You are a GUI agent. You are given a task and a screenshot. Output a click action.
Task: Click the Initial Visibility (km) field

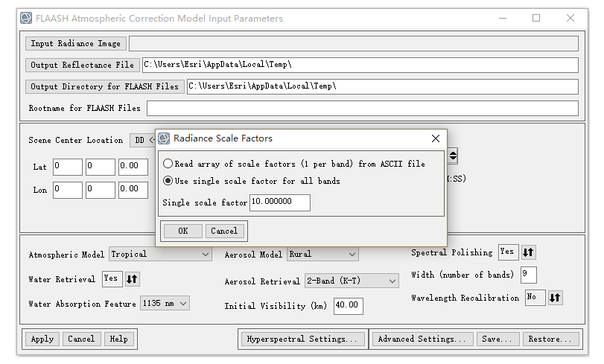(349, 306)
